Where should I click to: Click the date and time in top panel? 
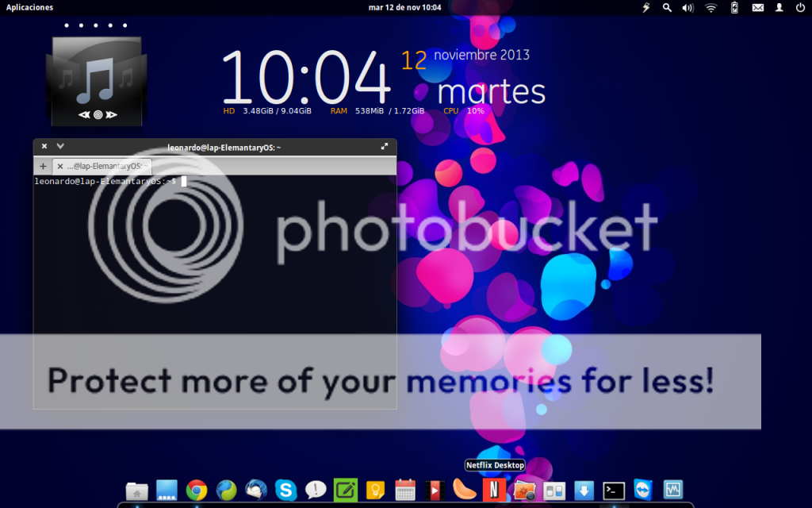[405, 7]
